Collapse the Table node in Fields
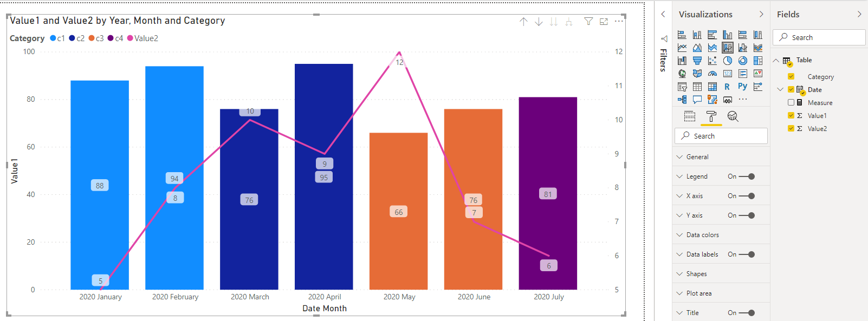The height and width of the screenshot is (321, 868). 776,61
